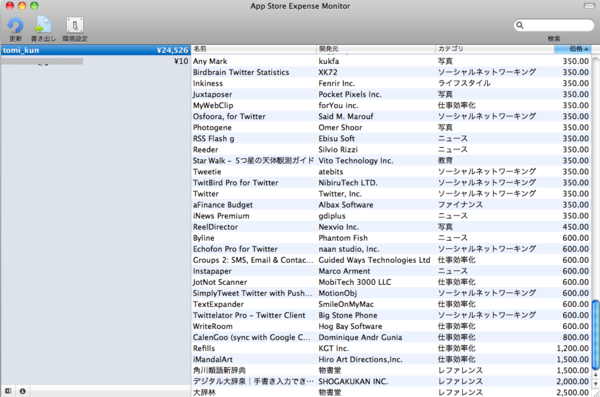Screen dimensions: 600x397
Task: Select the Juxtaposer app row
Action: point(391,94)
